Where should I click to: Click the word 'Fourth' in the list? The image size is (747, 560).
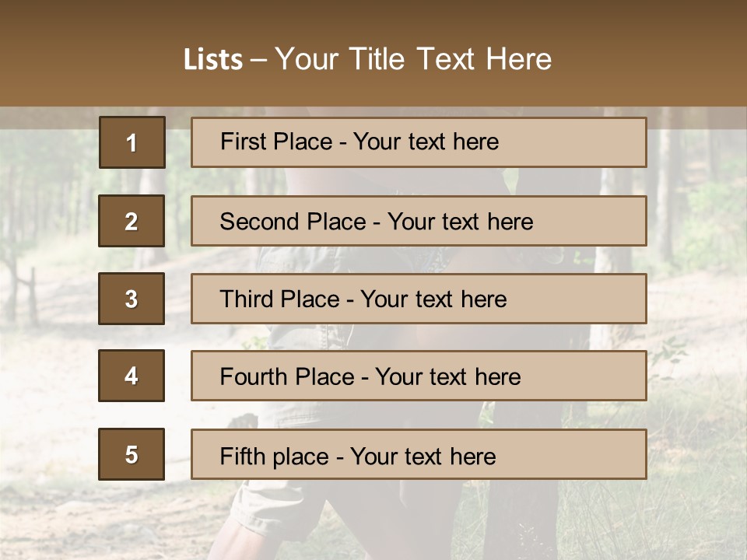click(x=254, y=377)
